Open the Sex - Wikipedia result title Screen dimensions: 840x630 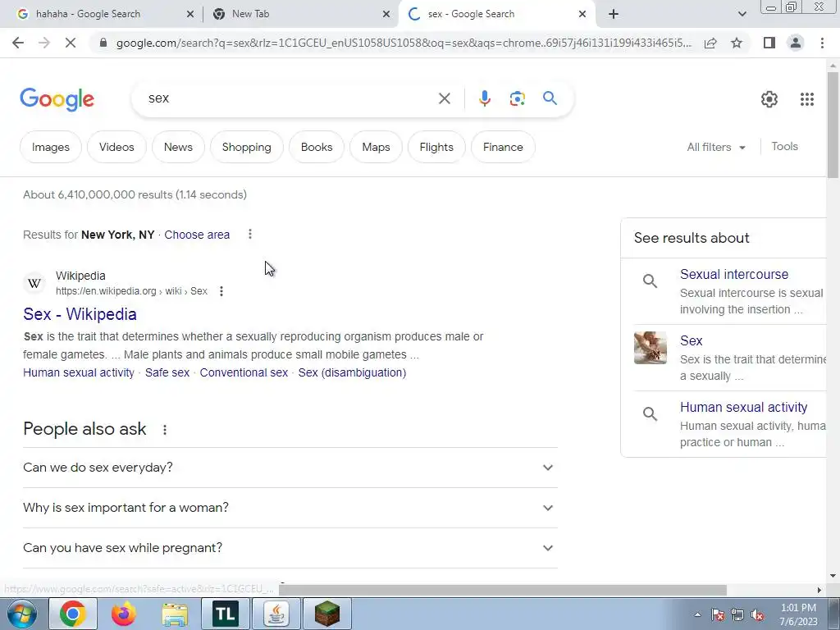pos(80,314)
